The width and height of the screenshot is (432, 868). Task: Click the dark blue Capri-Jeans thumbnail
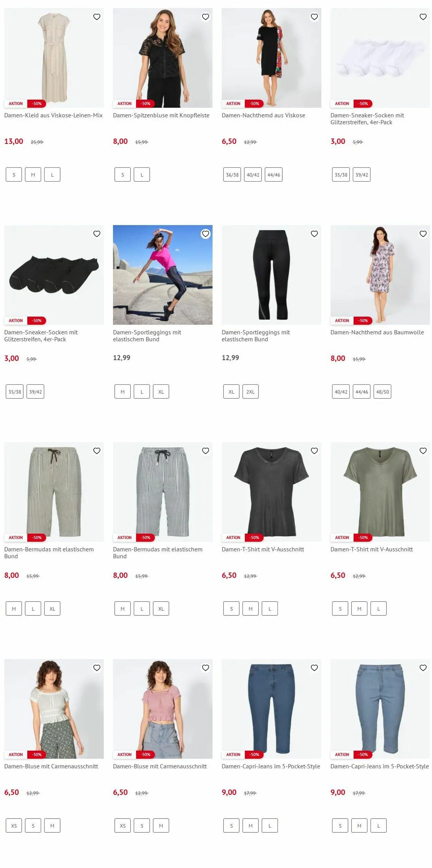tap(271, 709)
